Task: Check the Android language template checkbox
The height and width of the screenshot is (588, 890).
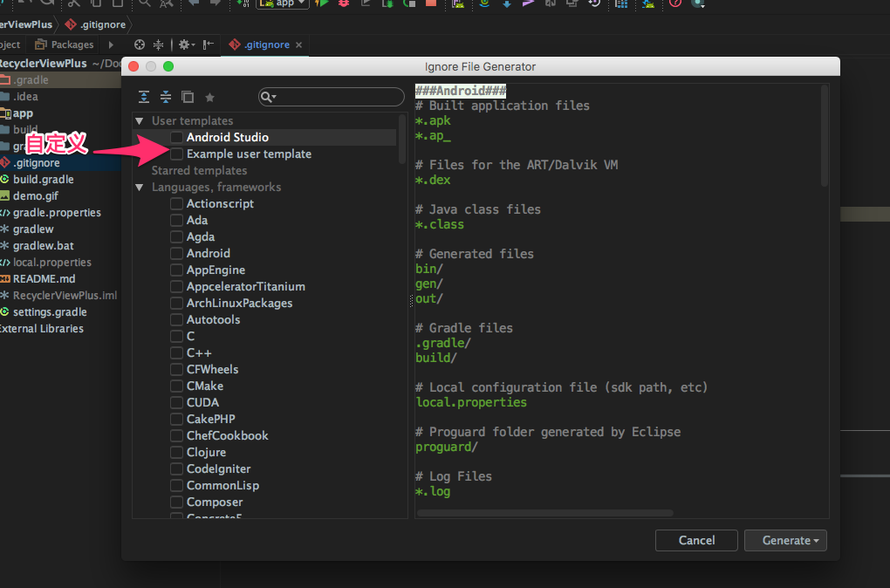Action: pyautogui.click(x=177, y=253)
